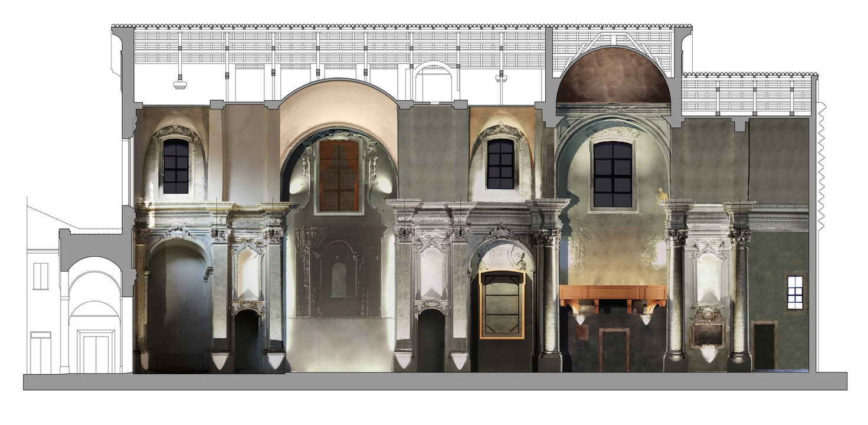
Task: Click the cream-colored barrel vault above central arch
Action: [339, 109]
